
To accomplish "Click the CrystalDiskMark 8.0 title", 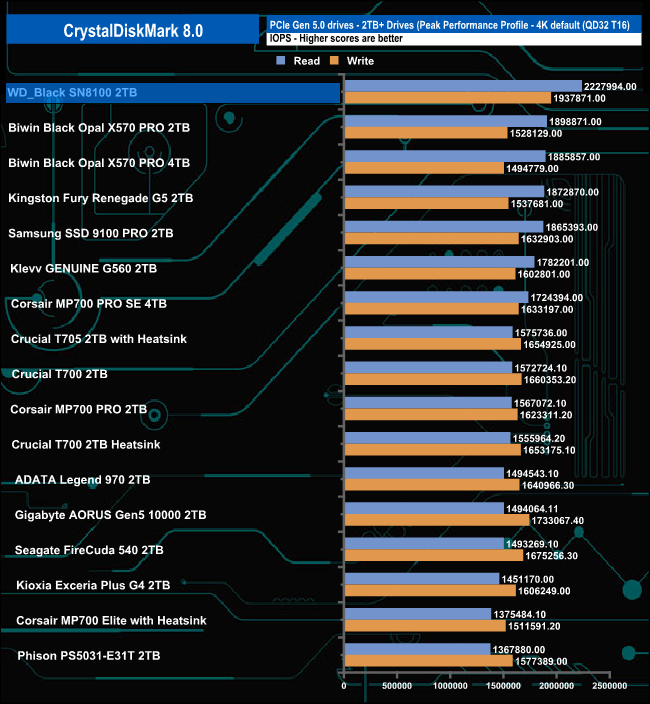I will click(133, 31).
